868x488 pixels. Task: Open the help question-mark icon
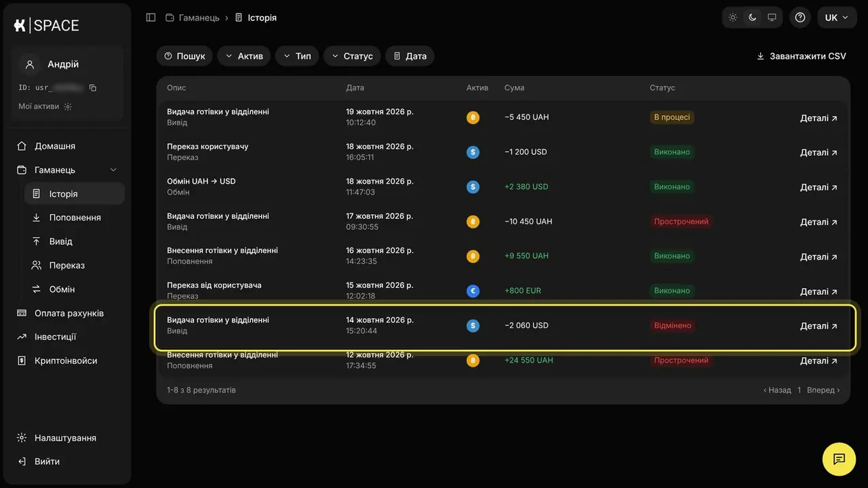[x=800, y=18]
